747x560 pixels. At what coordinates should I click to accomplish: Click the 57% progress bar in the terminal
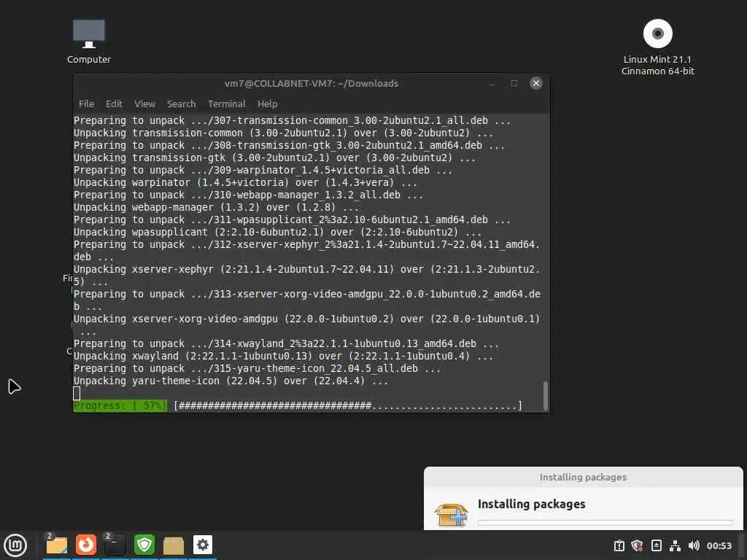(298, 405)
